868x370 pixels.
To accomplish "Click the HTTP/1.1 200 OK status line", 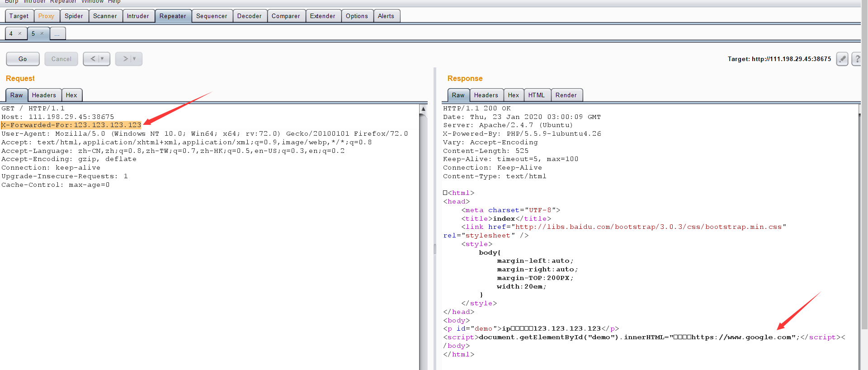I will pos(477,109).
